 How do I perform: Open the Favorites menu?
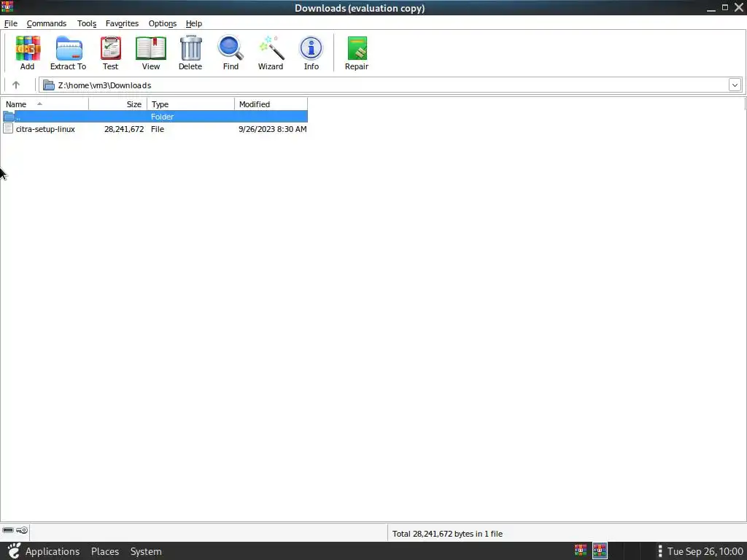(x=122, y=23)
